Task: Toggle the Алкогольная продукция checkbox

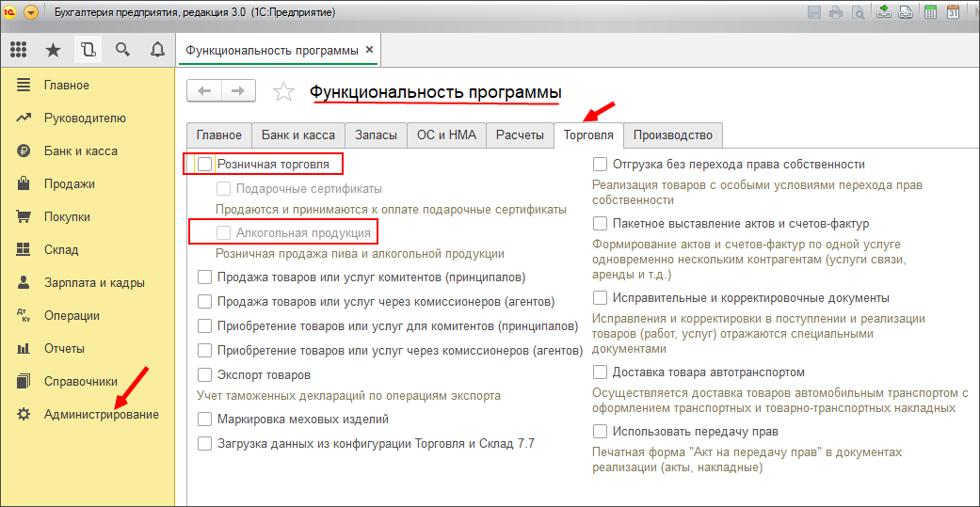Action: point(224,233)
